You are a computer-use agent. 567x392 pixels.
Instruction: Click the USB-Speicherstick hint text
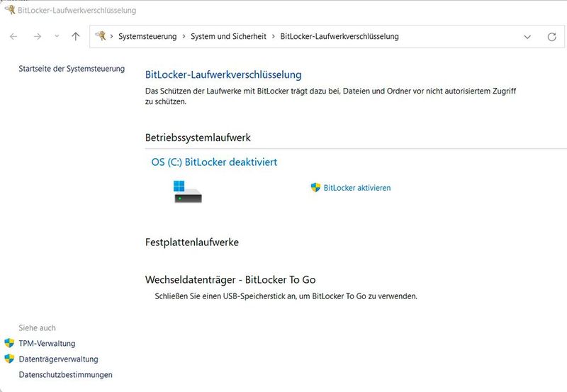coord(286,296)
